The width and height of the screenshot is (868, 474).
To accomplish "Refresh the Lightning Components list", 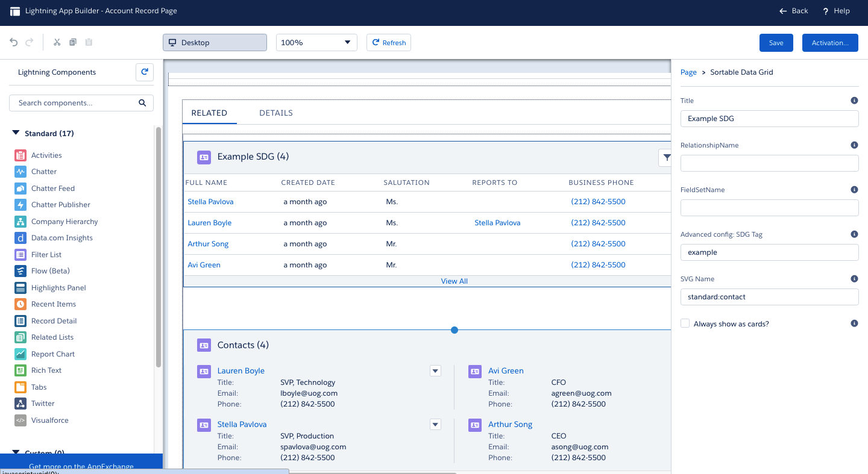I will [x=145, y=72].
